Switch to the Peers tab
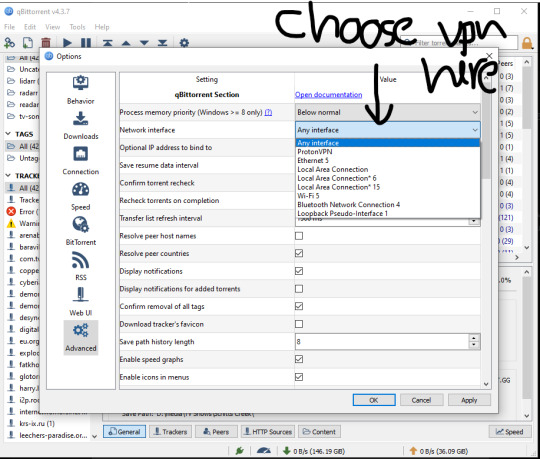The width and height of the screenshot is (540, 459). tap(216, 432)
